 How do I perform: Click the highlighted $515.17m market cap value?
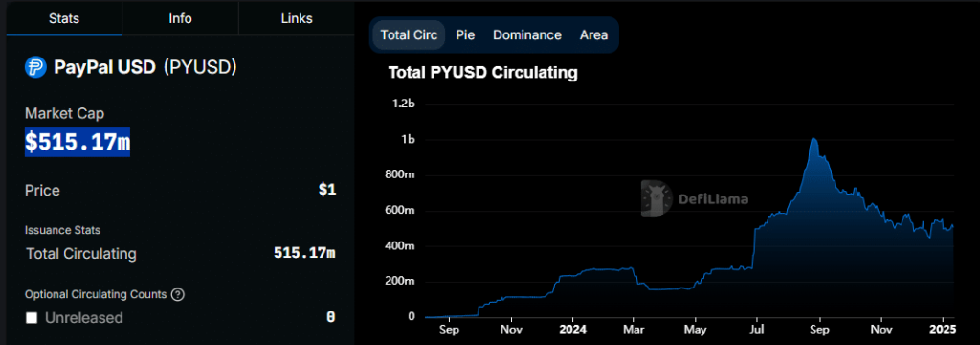tap(78, 142)
